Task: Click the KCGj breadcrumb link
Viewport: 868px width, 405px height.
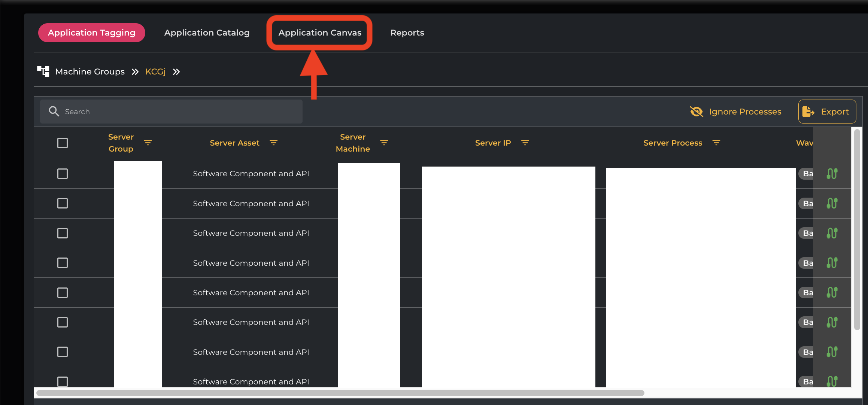Action: coord(155,71)
